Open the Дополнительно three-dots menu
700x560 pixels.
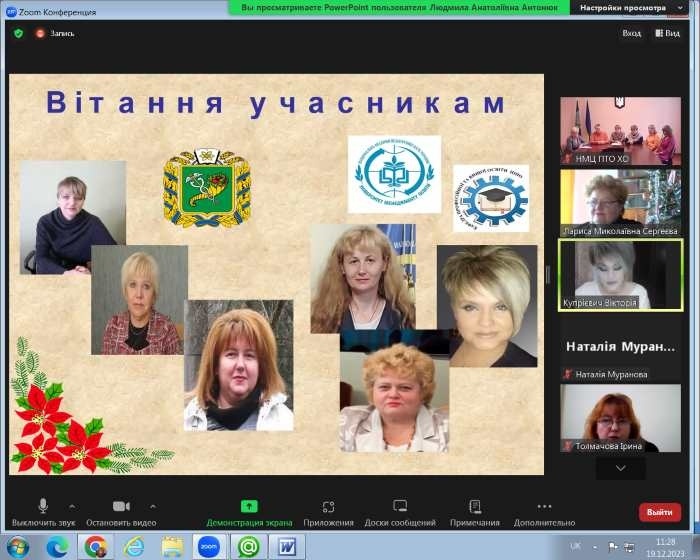pyautogui.click(x=544, y=506)
